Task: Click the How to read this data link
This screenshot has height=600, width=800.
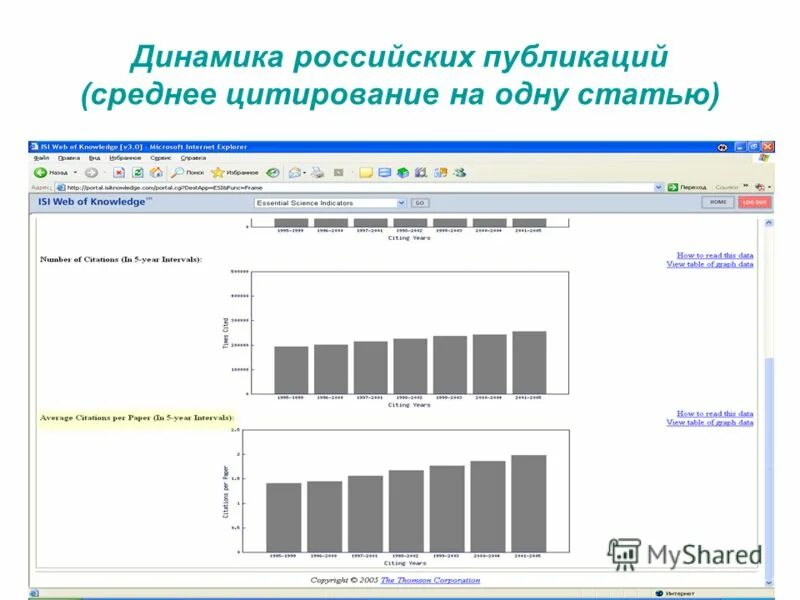Action: (714, 253)
